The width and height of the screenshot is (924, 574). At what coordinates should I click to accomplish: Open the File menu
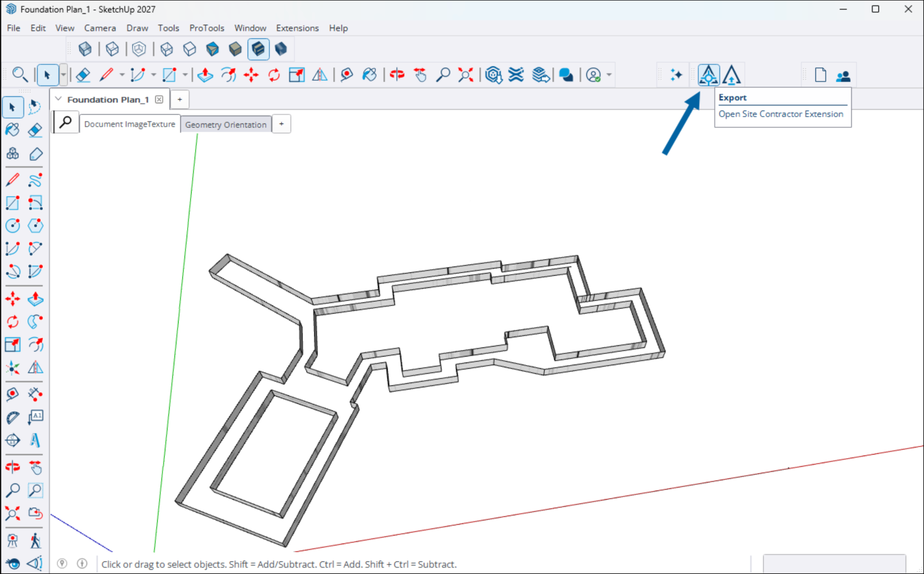(x=14, y=28)
